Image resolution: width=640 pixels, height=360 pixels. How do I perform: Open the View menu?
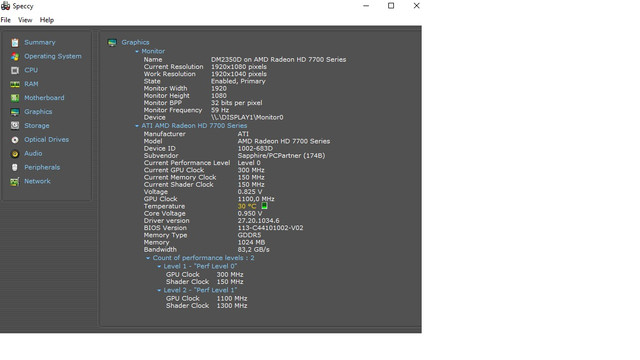coord(25,20)
